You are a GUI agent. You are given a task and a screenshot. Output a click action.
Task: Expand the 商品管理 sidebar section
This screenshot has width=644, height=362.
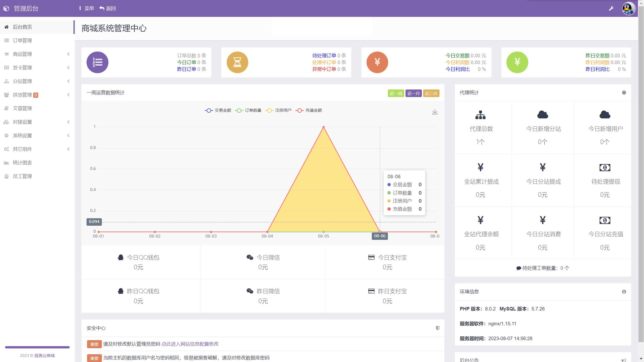22,54
